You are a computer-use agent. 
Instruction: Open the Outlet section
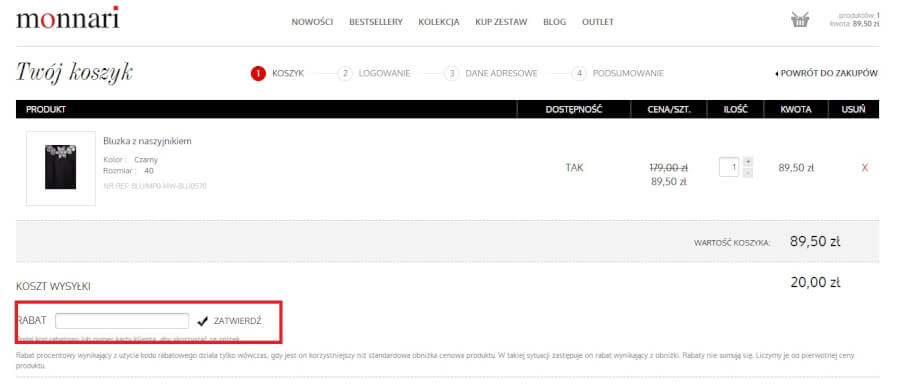tap(598, 22)
